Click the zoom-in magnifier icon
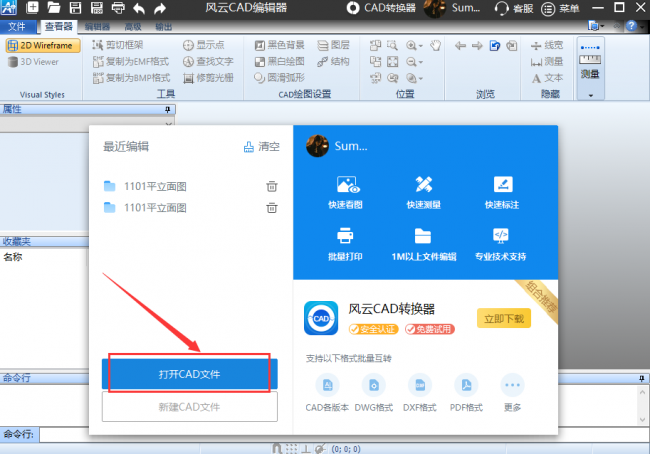This screenshot has height=454, width=650. (x=411, y=45)
